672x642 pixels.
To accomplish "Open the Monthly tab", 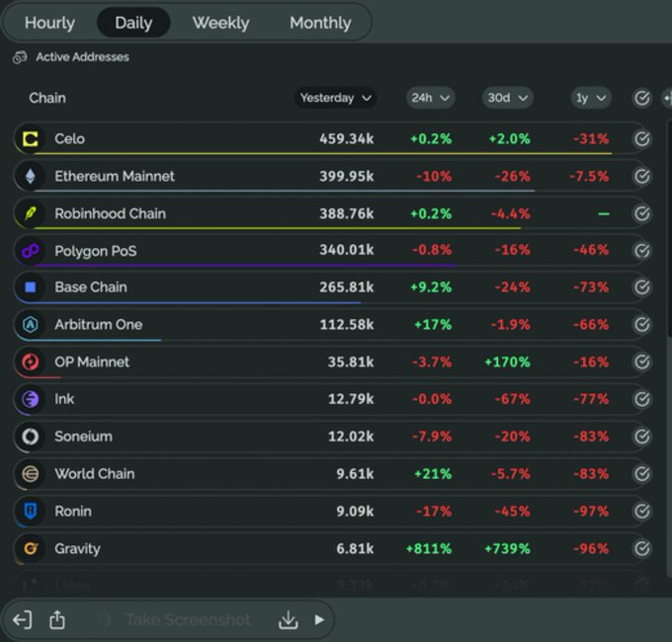I will tap(320, 23).
